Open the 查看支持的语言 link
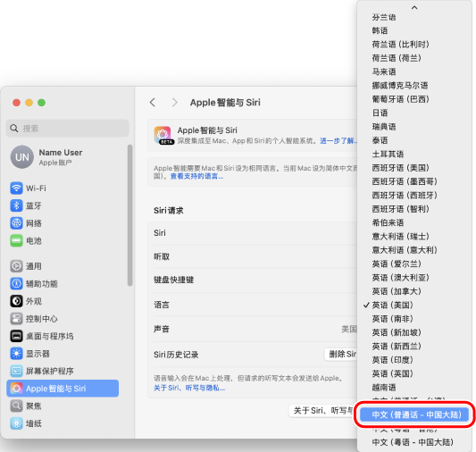Image resolution: width=476 pixels, height=452 pixels. pyautogui.click(x=196, y=176)
